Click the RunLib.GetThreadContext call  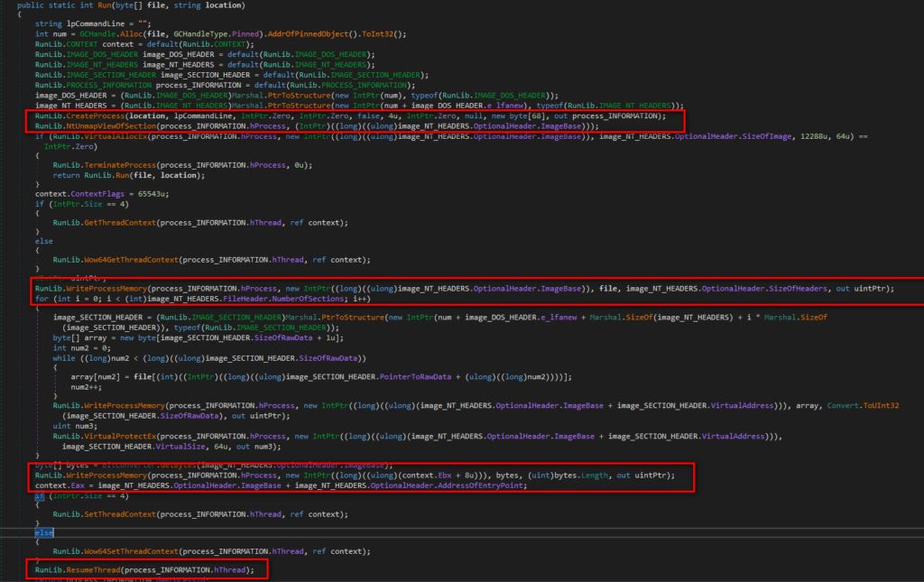pyautogui.click(x=105, y=223)
